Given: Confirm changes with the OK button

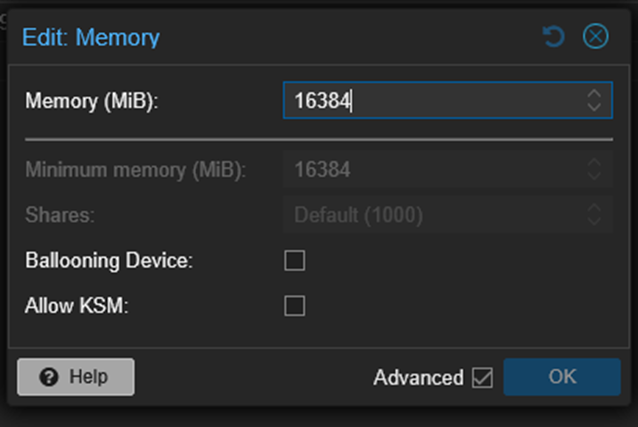Looking at the screenshot, I should 562,377.
